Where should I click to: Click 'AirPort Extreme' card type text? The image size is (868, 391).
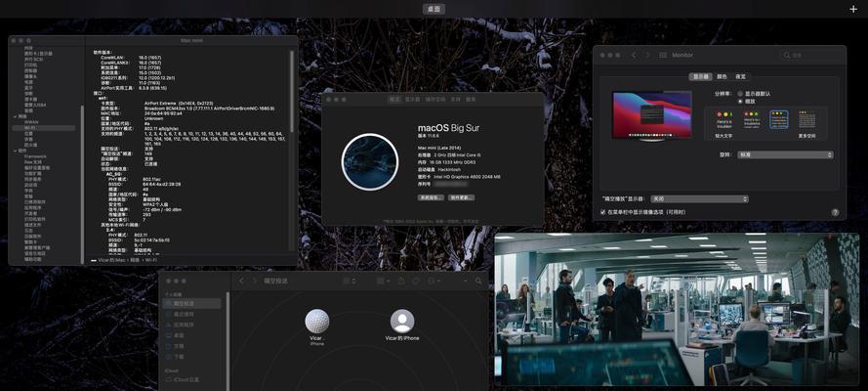(180, 103)
